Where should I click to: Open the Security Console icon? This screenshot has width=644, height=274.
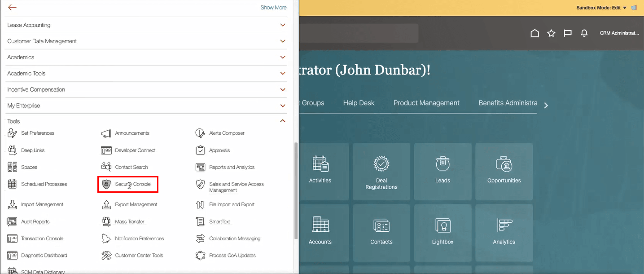(x=106, y=184)
